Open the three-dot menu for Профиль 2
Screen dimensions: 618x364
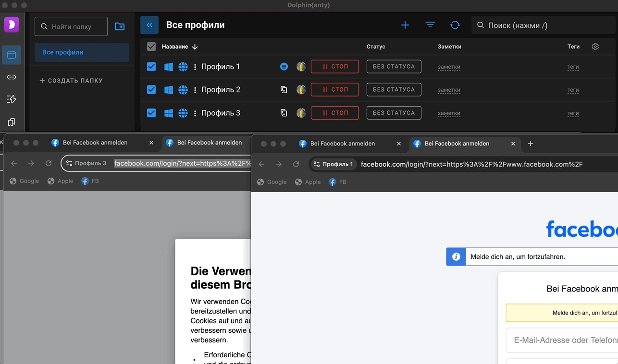[195, 90]
